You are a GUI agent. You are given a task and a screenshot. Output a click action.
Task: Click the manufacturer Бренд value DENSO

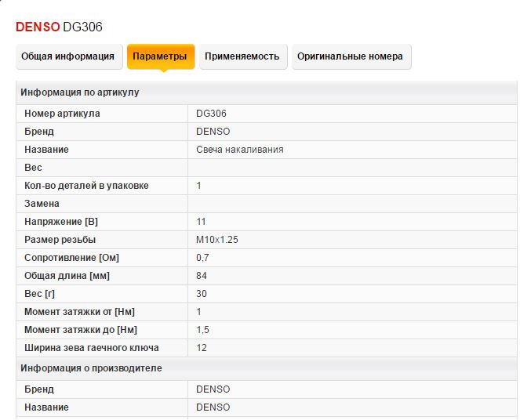(213, 389)
